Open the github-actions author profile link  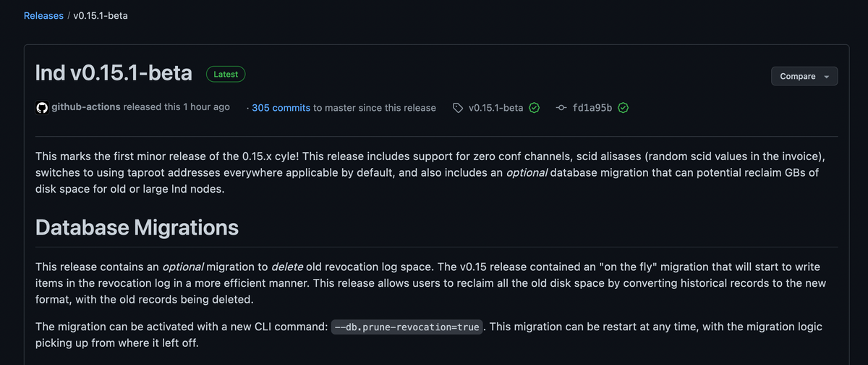(x=86, y=107)
